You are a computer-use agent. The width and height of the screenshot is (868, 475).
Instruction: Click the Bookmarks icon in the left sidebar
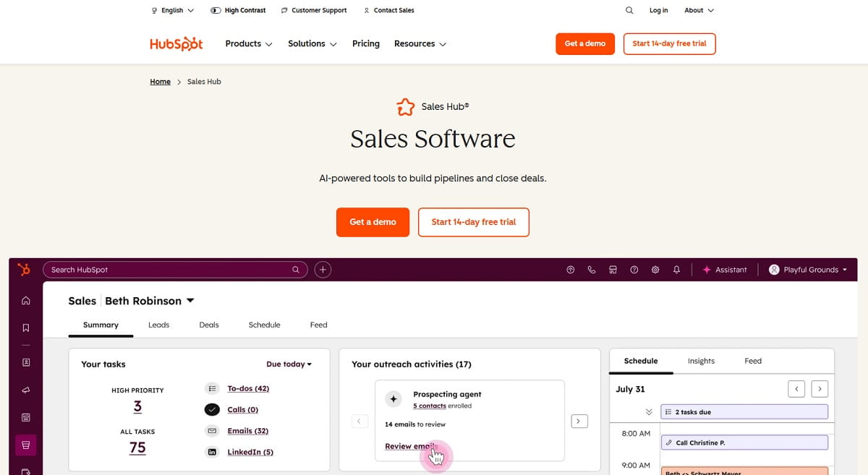[x=26, y=328]
